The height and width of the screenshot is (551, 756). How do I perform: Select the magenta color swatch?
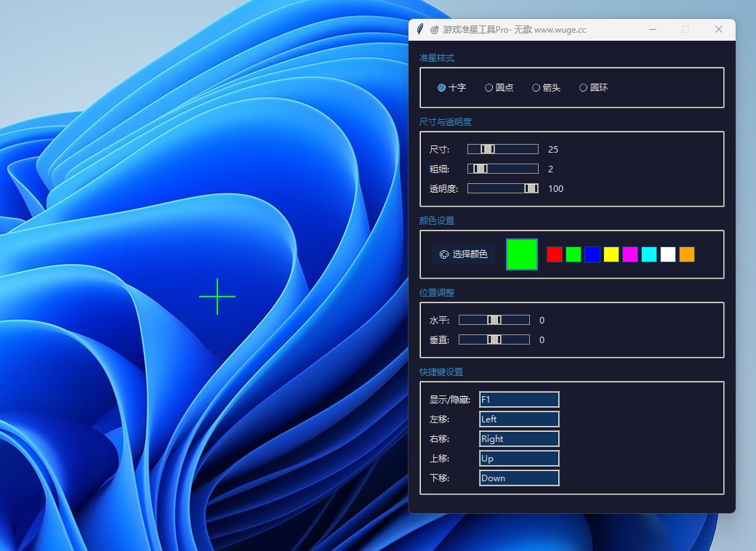click(x=630, y=254)
